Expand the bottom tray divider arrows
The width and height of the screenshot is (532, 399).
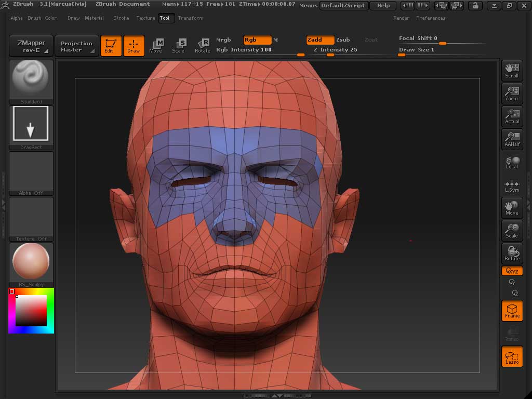click(277, 395)
